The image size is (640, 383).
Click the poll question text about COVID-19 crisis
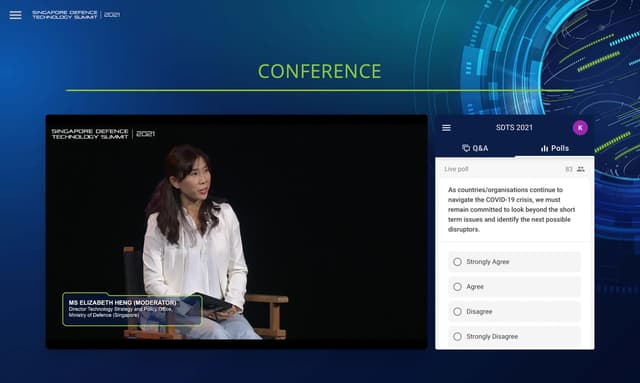point(512,209)
